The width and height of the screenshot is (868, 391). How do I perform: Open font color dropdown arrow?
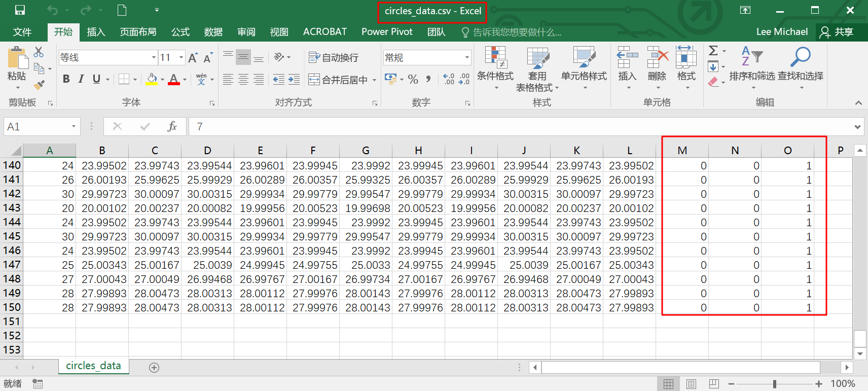pos(185,80)
